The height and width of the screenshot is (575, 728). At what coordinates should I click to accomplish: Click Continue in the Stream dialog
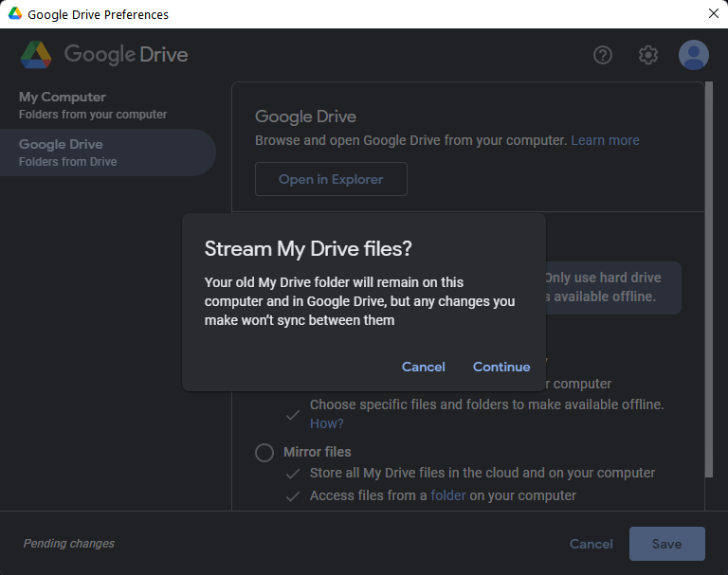coord(501,368)
